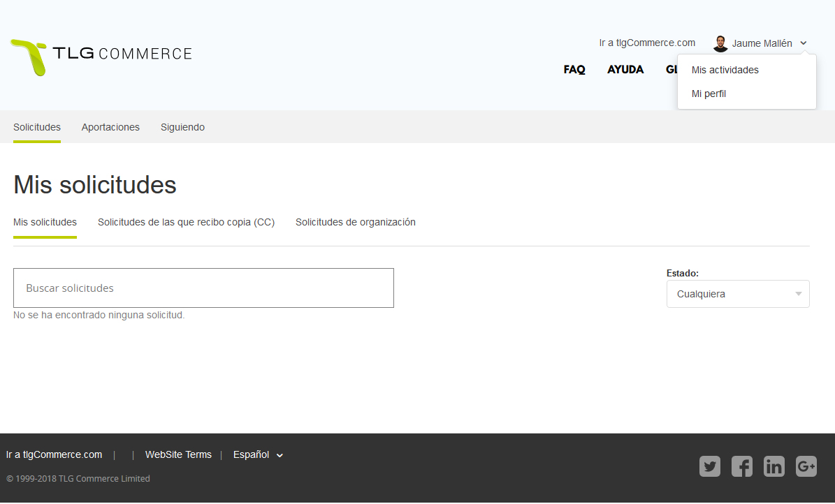Open the Twitter social icon

point(710,466)
